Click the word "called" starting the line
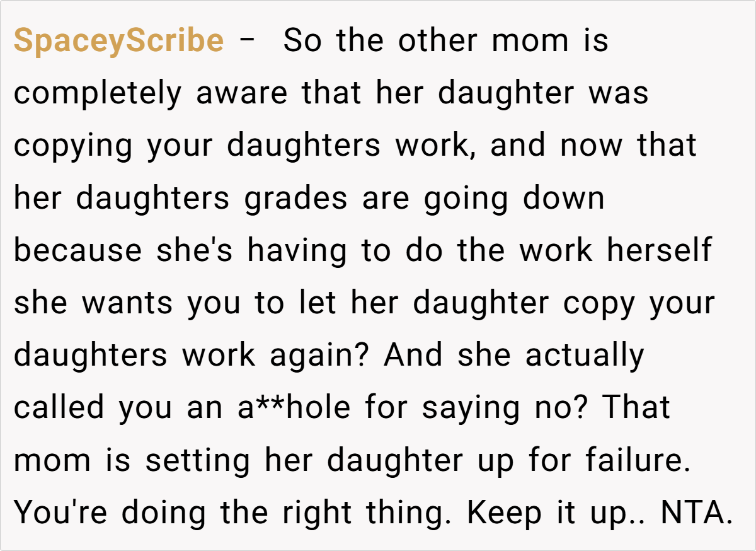The height and width of the screenshot is (551, 756). tap(59, 407)
